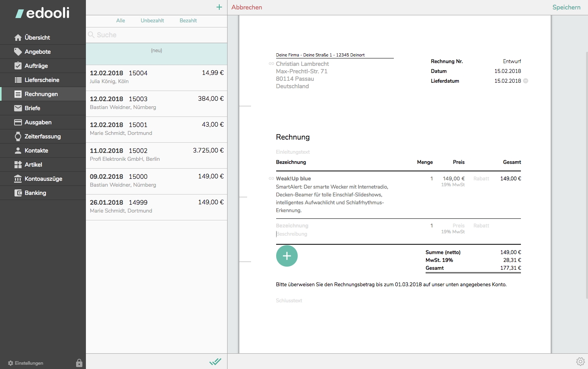Click the large round add-item plus button

click(287, 256)
